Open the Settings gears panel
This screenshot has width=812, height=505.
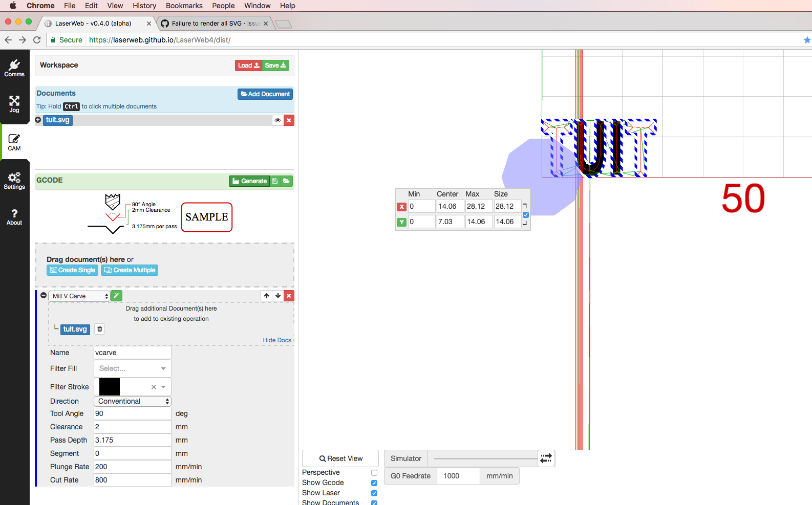14,181
